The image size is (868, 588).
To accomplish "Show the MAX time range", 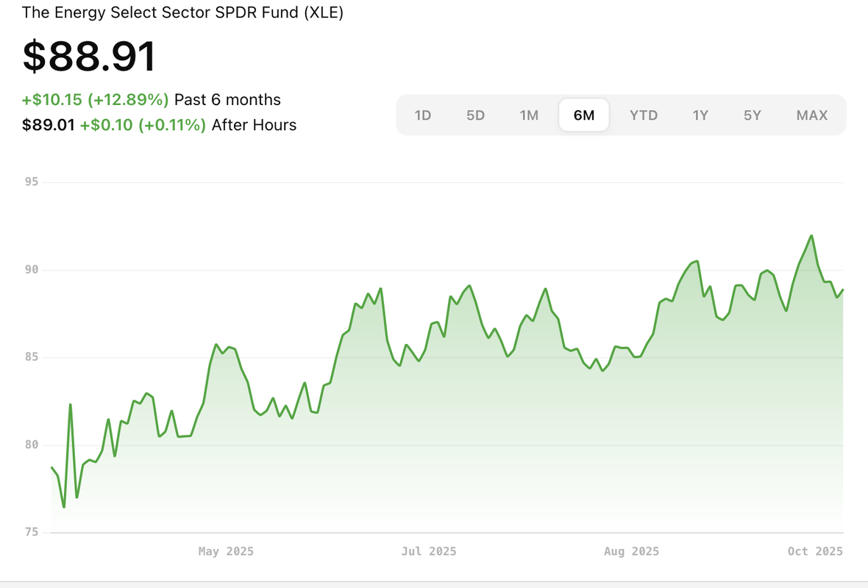I will (811, 115).
